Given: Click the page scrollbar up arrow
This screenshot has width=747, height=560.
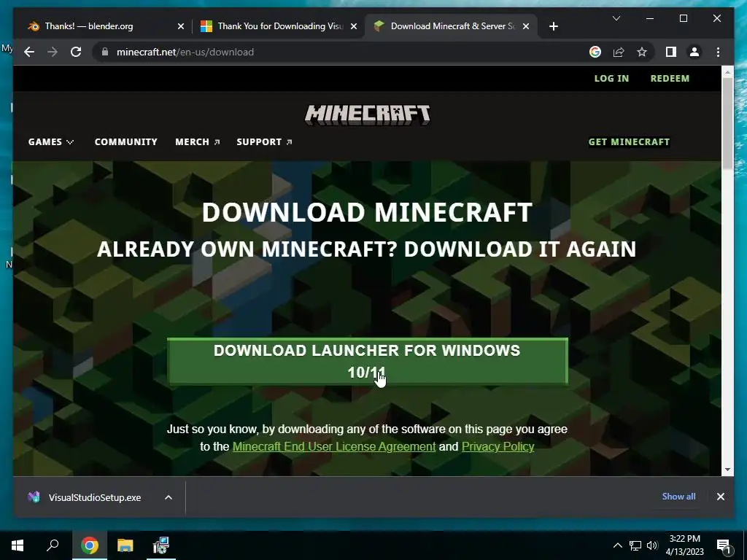Looking at the screenshot, I should point(727,72).
